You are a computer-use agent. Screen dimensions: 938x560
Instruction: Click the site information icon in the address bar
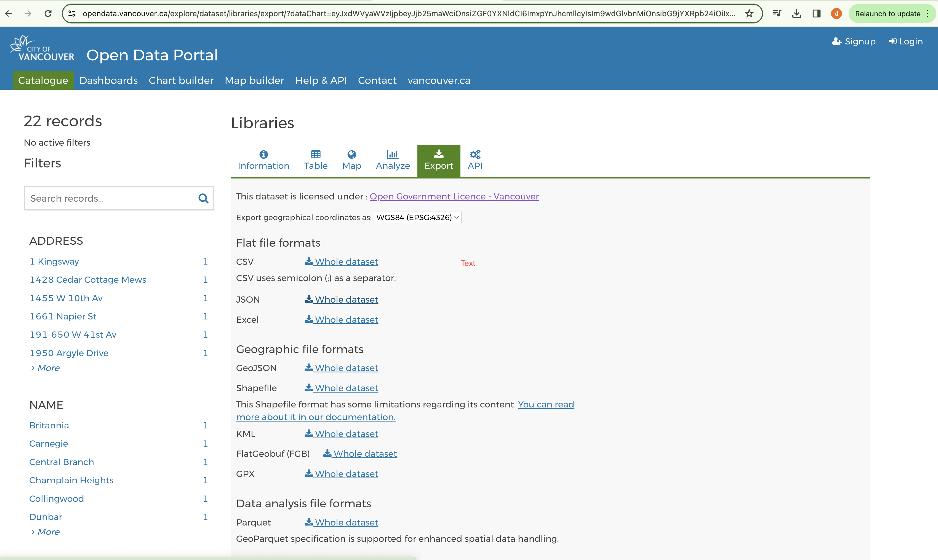(72, 14)
